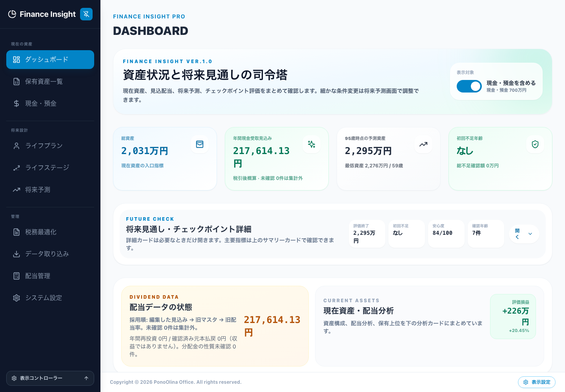
Task: Click the 現在資産の入口指標 text
Action: 142,166
